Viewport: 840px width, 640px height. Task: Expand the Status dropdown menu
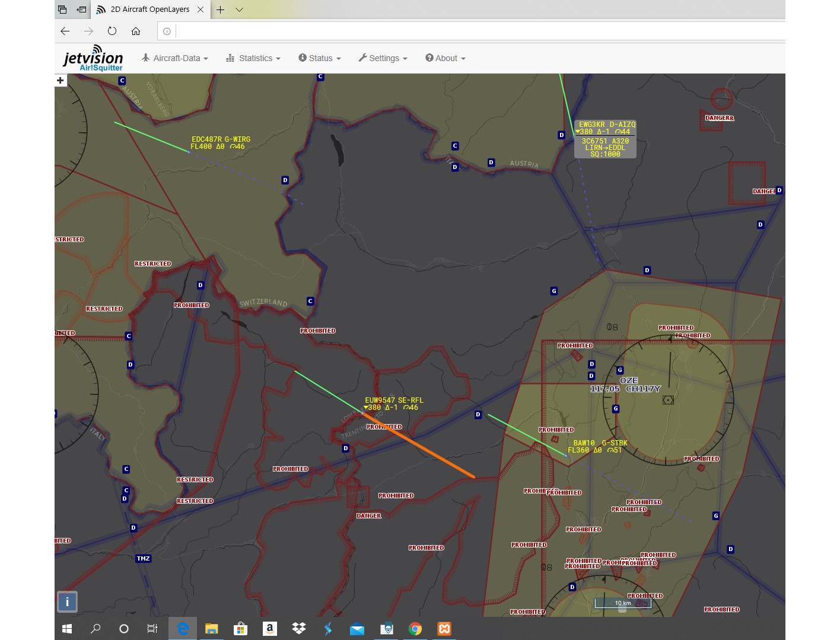tap(320, 58)
